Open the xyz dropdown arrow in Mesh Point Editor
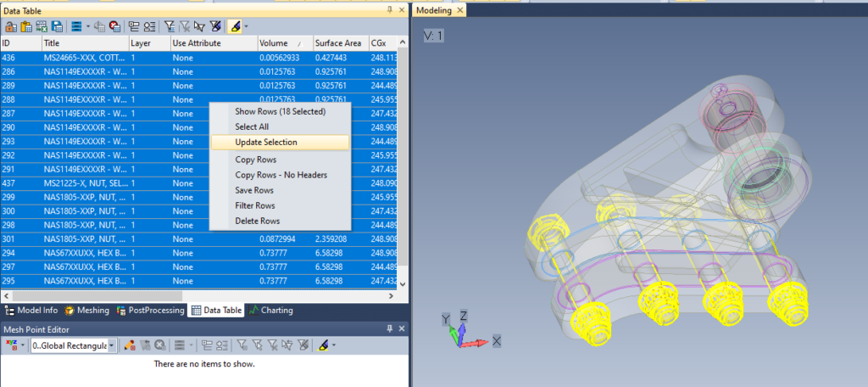Viewport: 868px width, 387px height. click(x=23, y=345)
